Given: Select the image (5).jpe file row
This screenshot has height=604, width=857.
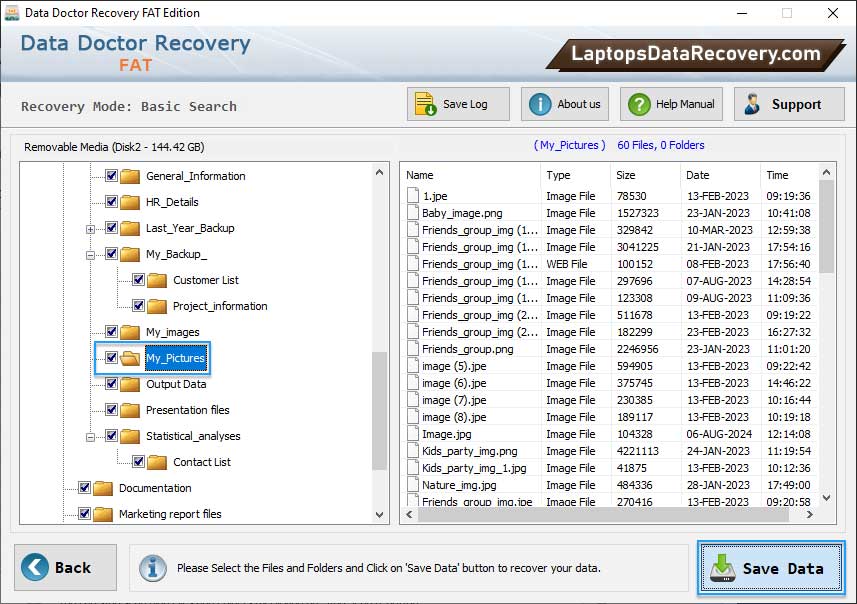Looking at the screenshot, I should 609,366.
